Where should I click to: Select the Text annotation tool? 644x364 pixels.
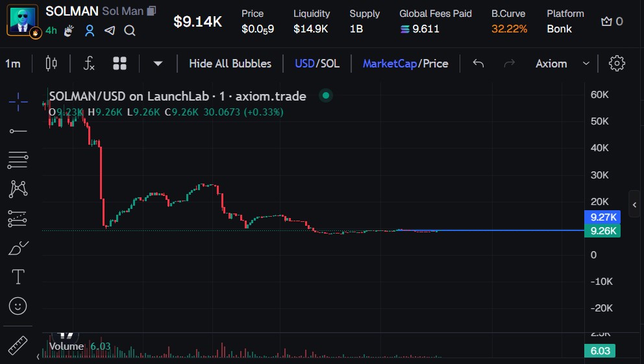[x=18, y=277]
